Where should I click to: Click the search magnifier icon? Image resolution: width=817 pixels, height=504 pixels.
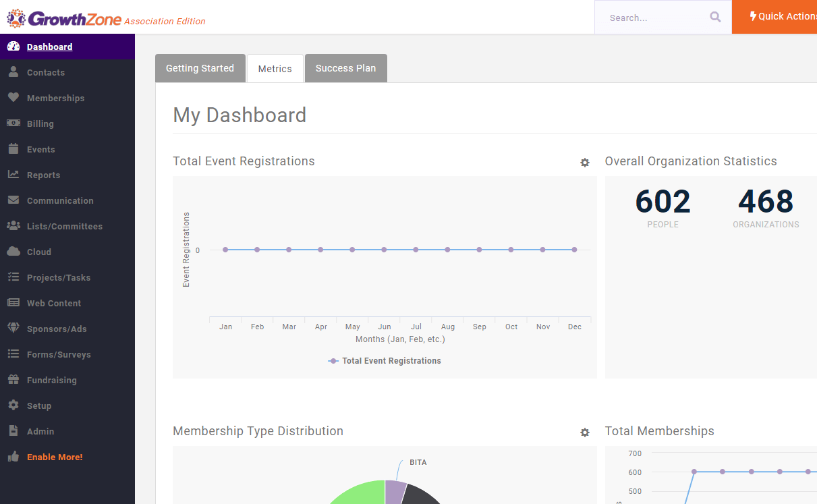pyautogui.click(x=716, y=18)
